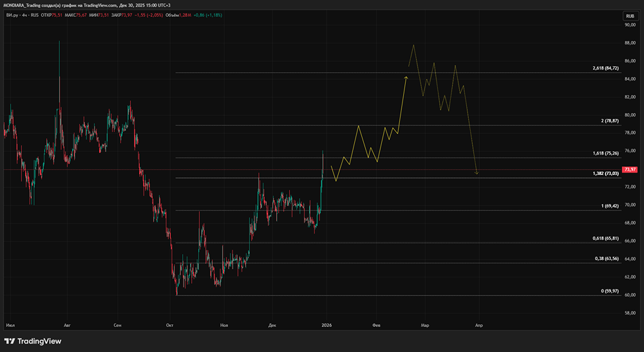Click the Дек label on time axis
The height and width of the screenshot is (352, 644).
point(272,326)
